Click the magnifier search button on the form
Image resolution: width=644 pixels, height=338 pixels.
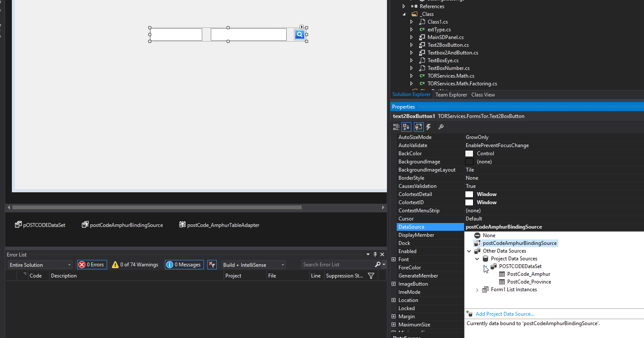(x=300, y=35)
